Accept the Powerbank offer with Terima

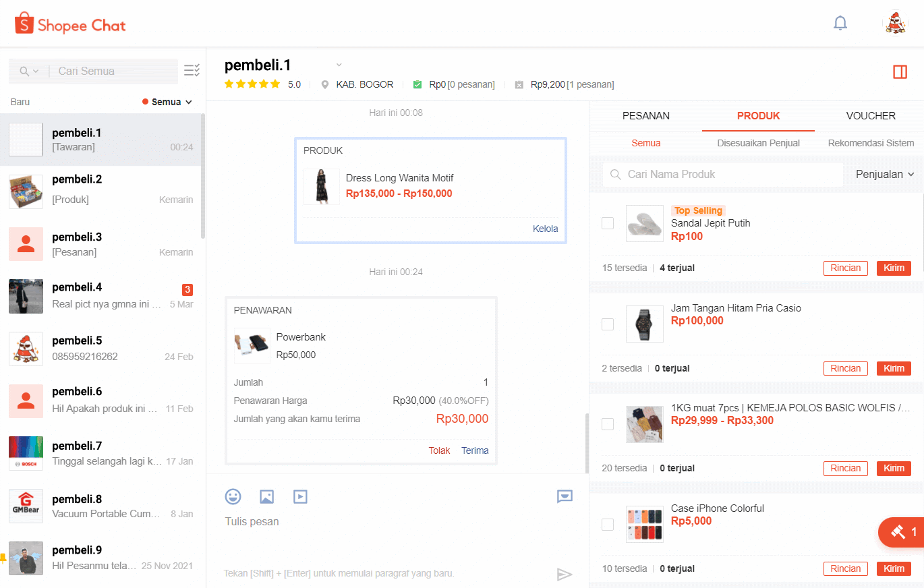[475, 450]
